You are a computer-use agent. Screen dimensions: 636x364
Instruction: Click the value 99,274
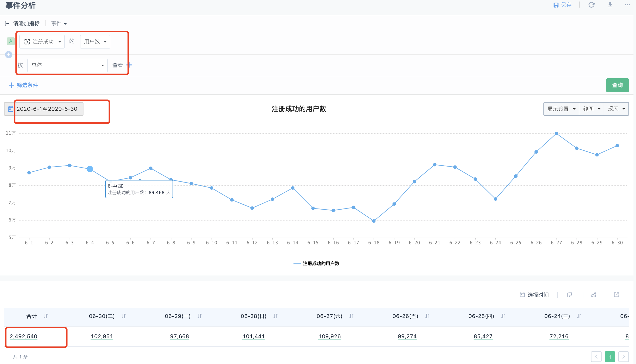(407, 336)
